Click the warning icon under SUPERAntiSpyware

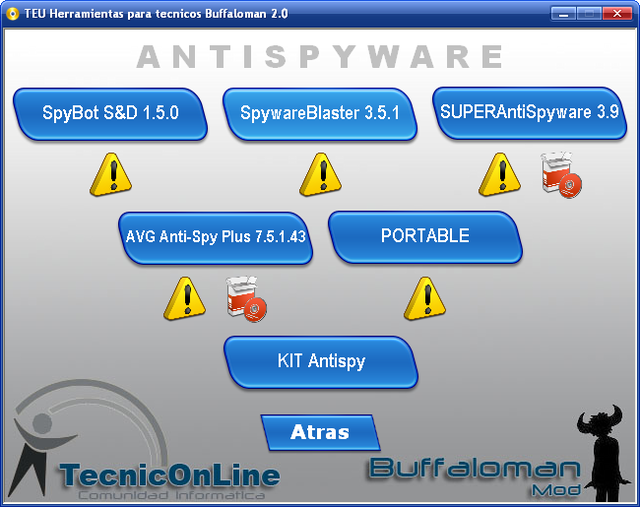point(500,175)
